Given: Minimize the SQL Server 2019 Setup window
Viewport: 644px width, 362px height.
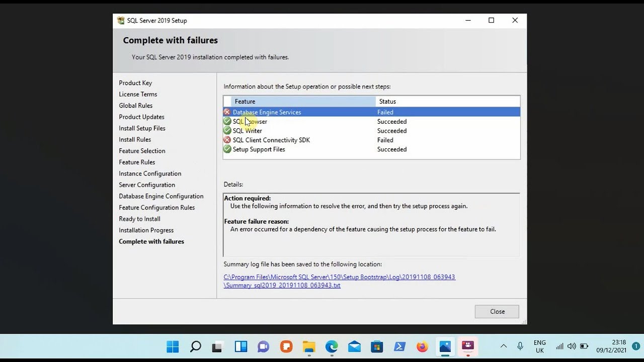Looking at the screenshot, I should tap(468, 21).
